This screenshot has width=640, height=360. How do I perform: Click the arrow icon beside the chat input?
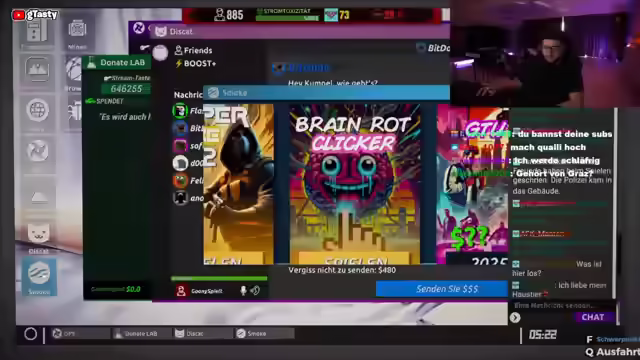point(515,317)
